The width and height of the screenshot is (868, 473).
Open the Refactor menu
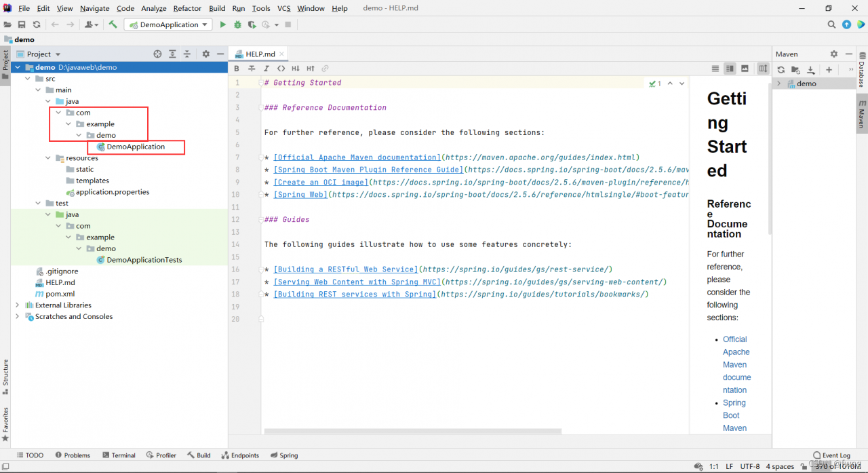point(187,8)
